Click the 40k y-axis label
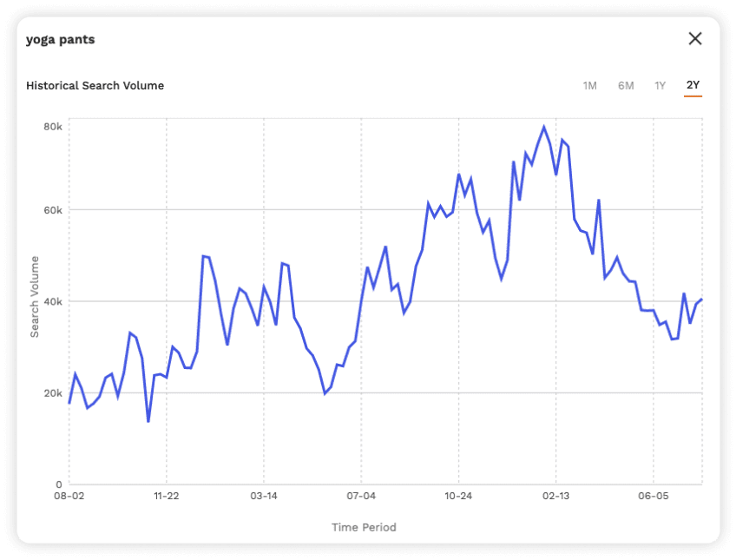The height and width of the screenshot is (560, 736). [x=53, y=301]
